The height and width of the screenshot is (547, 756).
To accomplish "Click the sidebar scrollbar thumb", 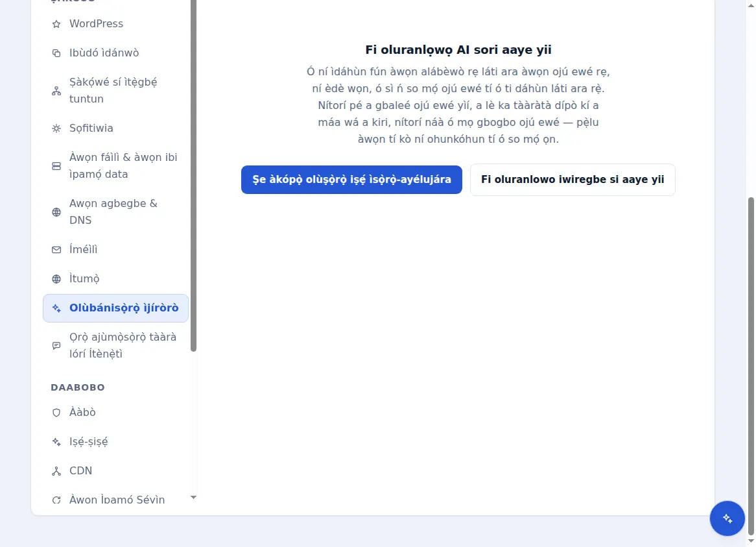I will pos(193,176).
